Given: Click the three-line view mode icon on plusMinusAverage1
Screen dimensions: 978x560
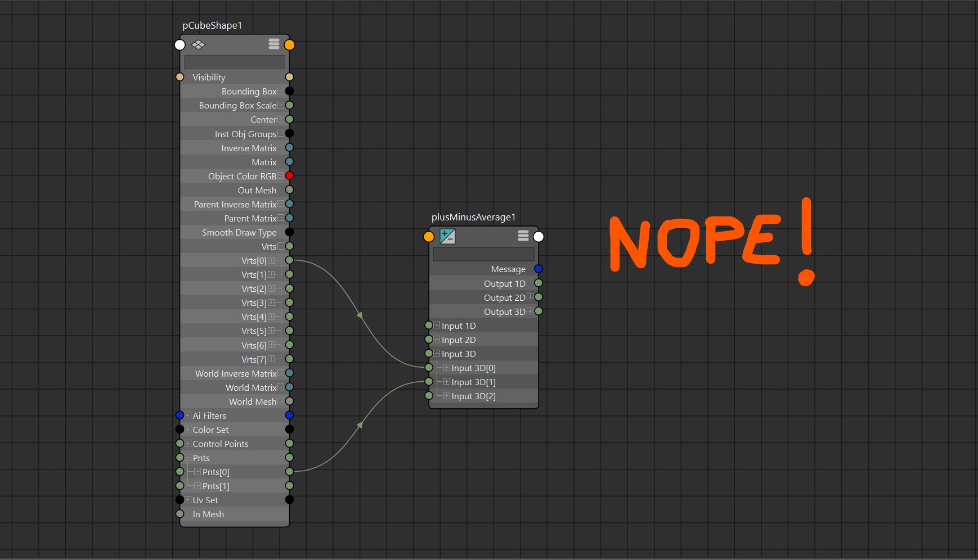Looking at the screenshot, I should pyautogui.click(x=523, y=236).
